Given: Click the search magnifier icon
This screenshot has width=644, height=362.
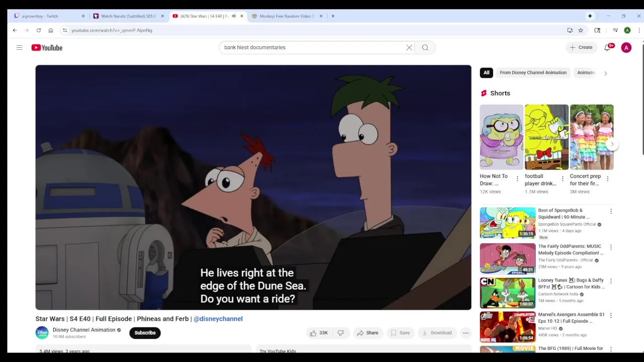Looking at the screenshot, I should point(425,47).
